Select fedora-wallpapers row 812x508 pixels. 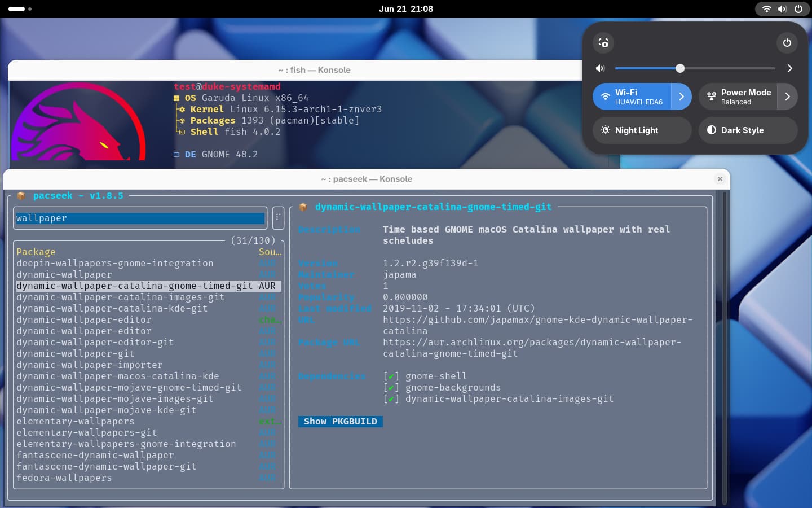click(x=148, y=478)
